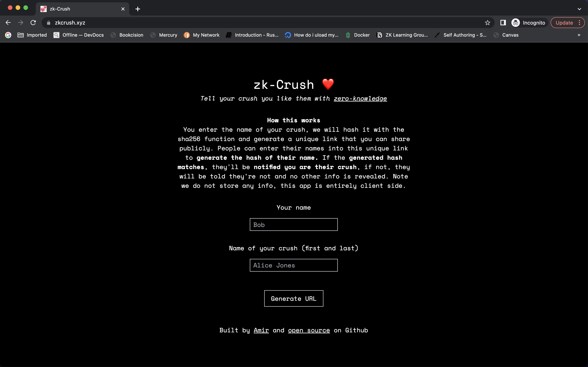Follow the zero-knowledge link
The width and height of the screenshot is (588, 367).
[x=360, y=98]
